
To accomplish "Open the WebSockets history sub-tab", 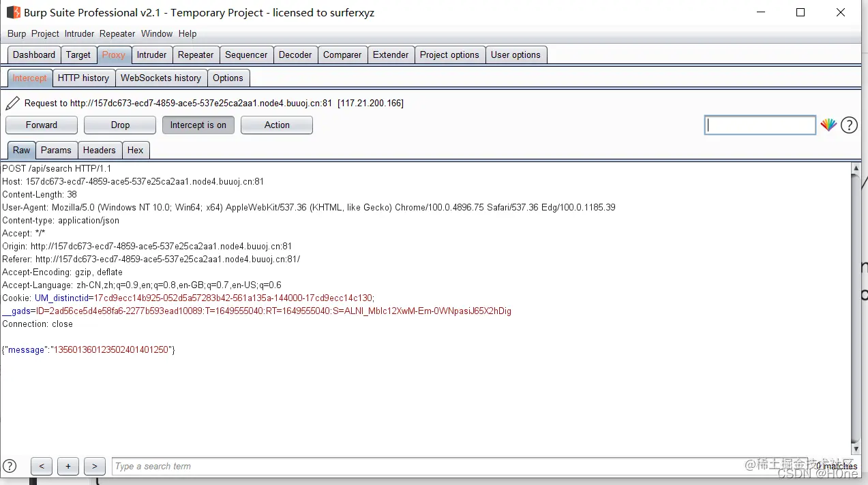I will 161,78.
